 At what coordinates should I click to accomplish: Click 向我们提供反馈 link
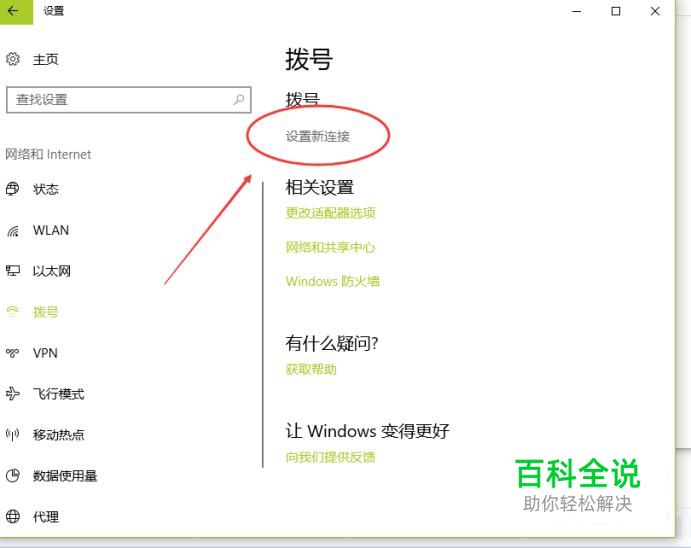click(x=331, y=457)
